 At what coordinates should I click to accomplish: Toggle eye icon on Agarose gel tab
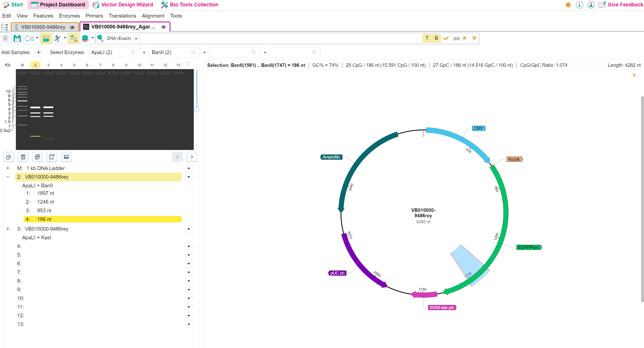coord(163,27)
